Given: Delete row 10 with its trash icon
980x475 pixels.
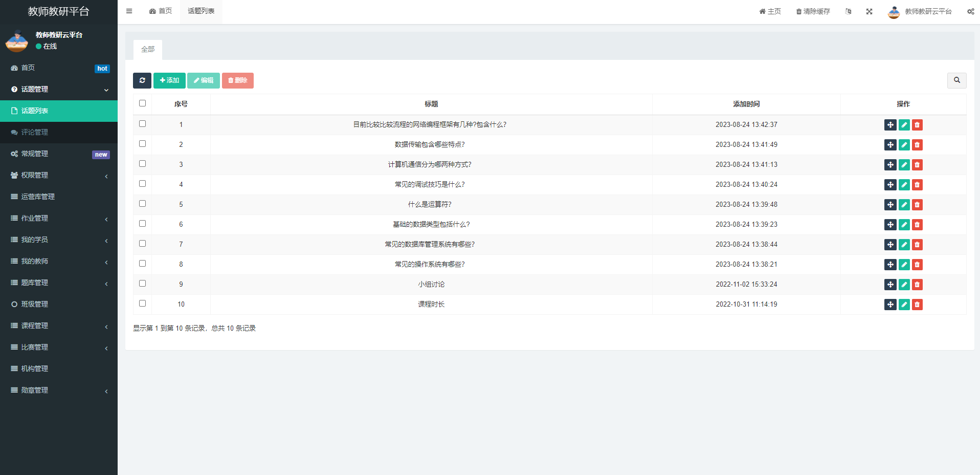Looking at the screenshot, I should click(917, 305).
